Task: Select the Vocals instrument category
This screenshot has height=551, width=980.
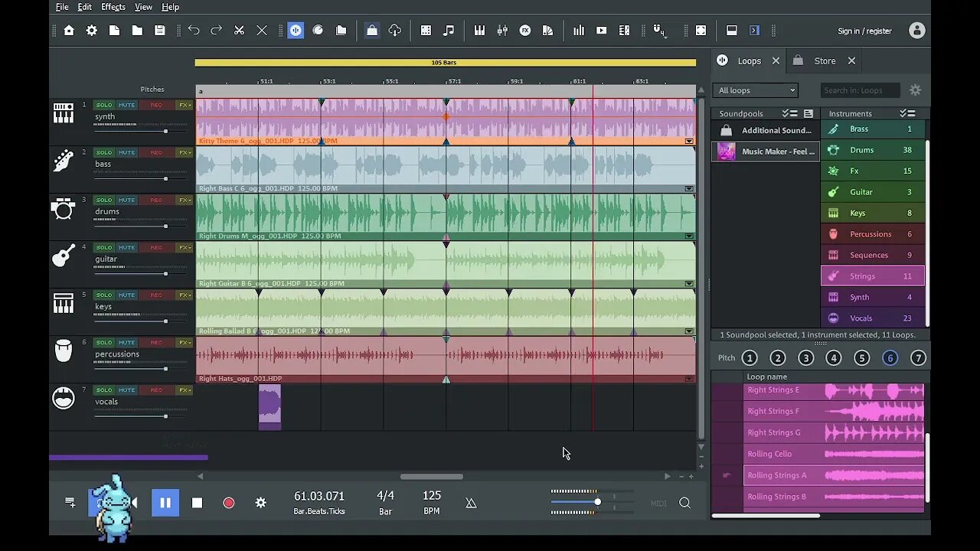Action: 873,318
